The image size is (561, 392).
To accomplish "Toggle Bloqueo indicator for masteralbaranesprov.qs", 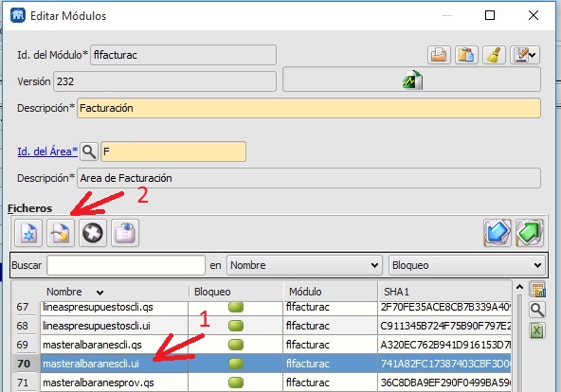I will point(236,383).
